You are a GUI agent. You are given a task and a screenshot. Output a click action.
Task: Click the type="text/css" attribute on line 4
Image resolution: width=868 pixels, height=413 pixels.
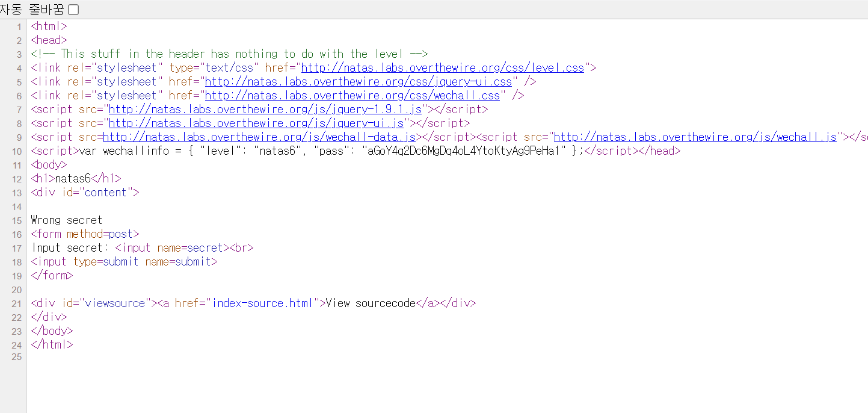(214, 67)
